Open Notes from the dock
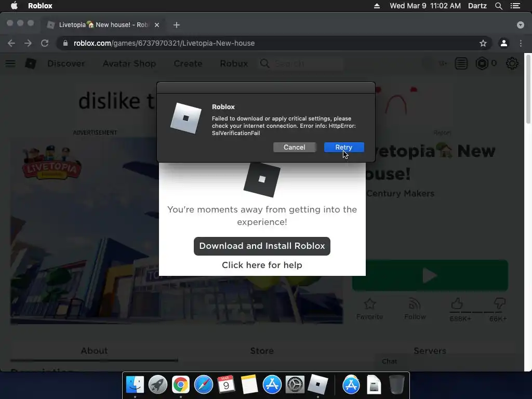 (x=249, y=385)
